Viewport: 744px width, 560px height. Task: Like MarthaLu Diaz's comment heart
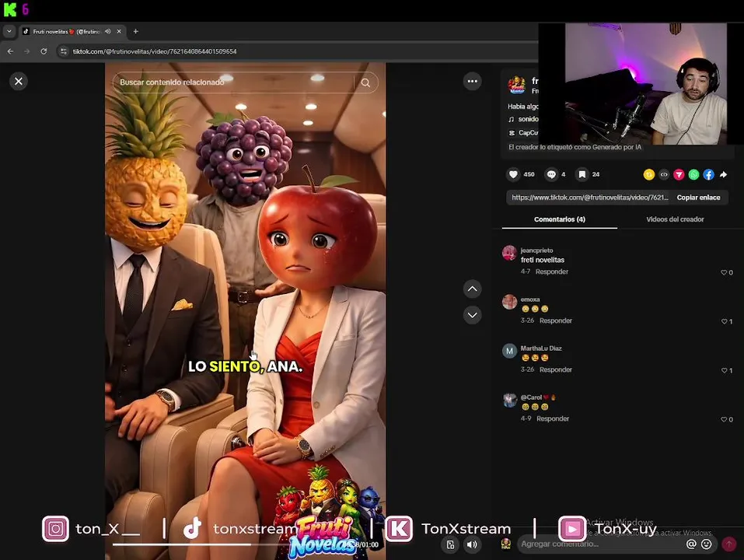tap(724, 370)
